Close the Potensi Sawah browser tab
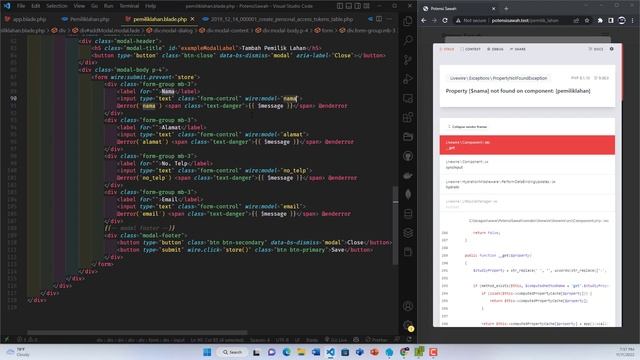Screen dimensions: 640x360 pos(493,8)
